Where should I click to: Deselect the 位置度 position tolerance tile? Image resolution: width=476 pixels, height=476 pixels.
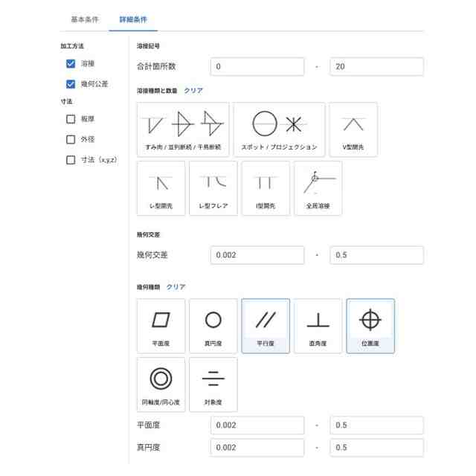pos(370,326)
